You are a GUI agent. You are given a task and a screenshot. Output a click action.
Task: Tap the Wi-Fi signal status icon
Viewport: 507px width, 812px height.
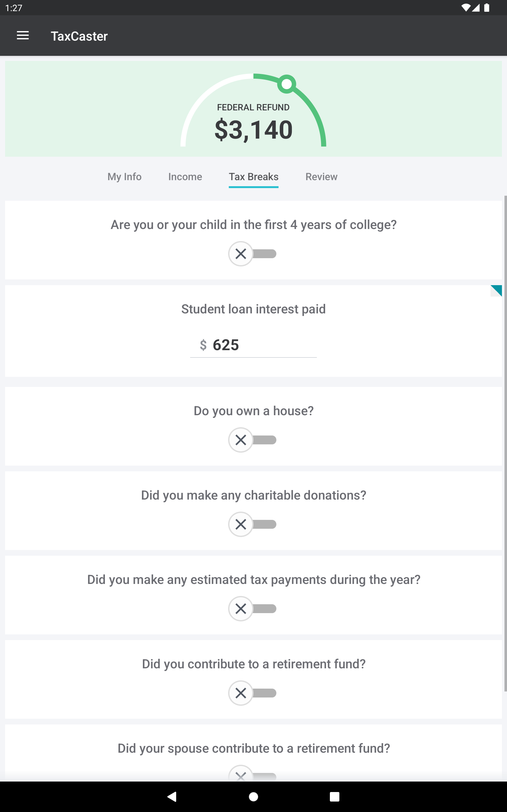(x=465, y=8)
